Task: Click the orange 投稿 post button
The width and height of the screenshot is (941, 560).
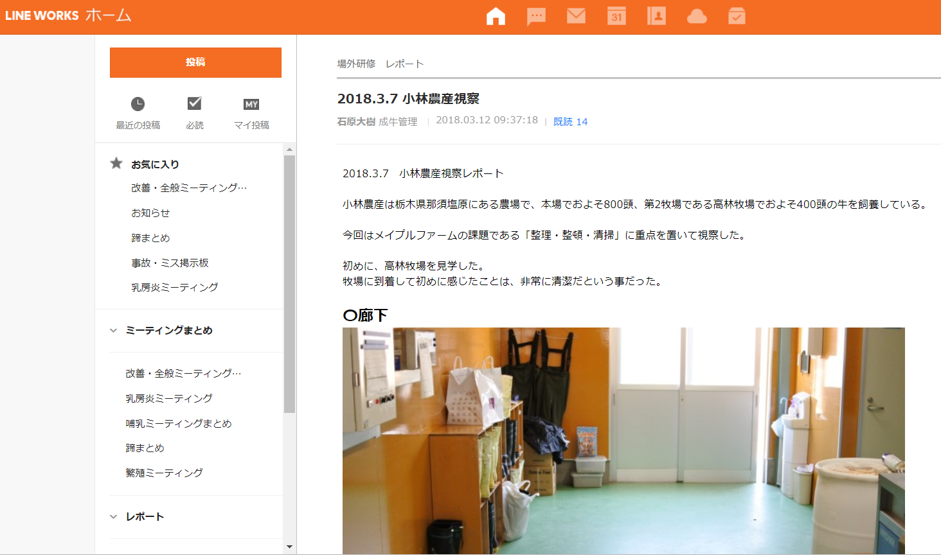Action: coord(195,62)
